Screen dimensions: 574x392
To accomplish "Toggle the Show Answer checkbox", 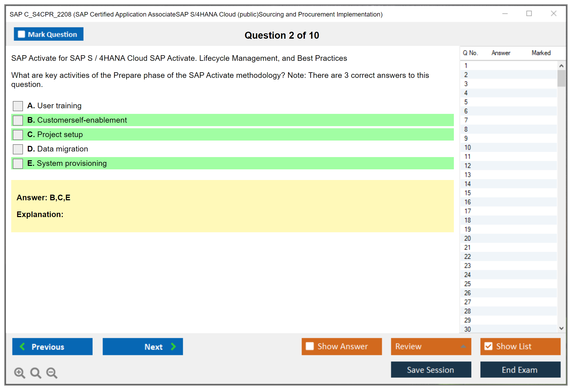I will click(x=310, y=346).
